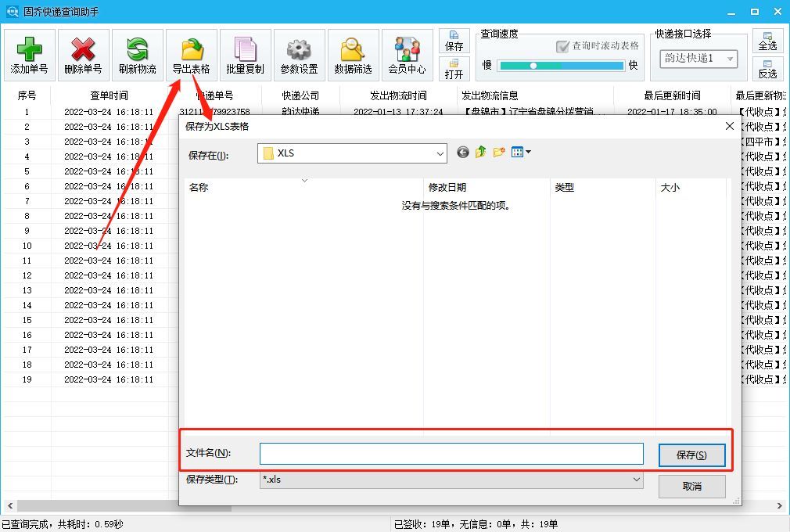Click the 删除单号 delete icon
This screenshot has width=790, height=532.
[x=83, y=55]
